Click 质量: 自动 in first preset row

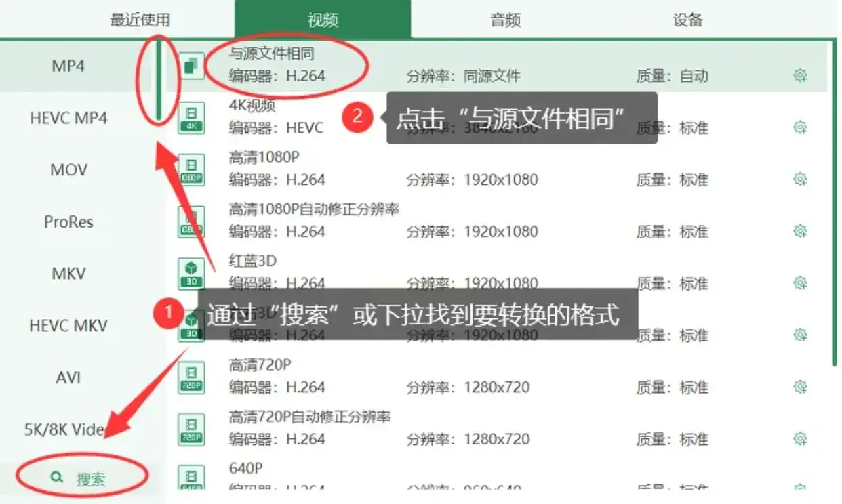[x=672, y=76]
